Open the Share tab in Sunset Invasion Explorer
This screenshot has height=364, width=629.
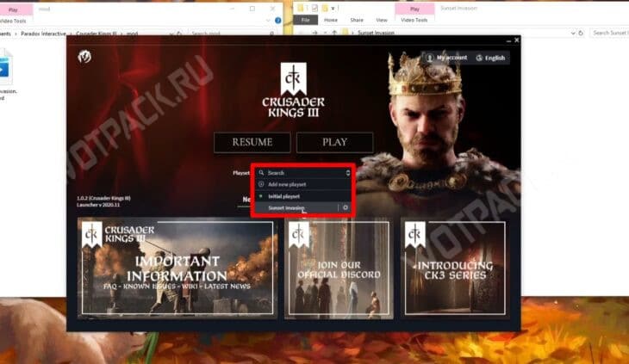pyautogui.click(x=356, y=20)
